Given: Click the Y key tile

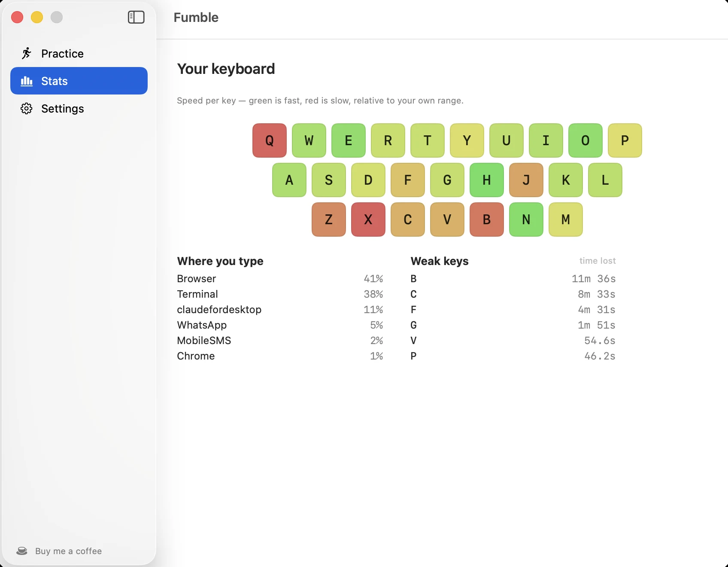Looking at the screenshot, I should pyautogui.click(x=467, y=140).
